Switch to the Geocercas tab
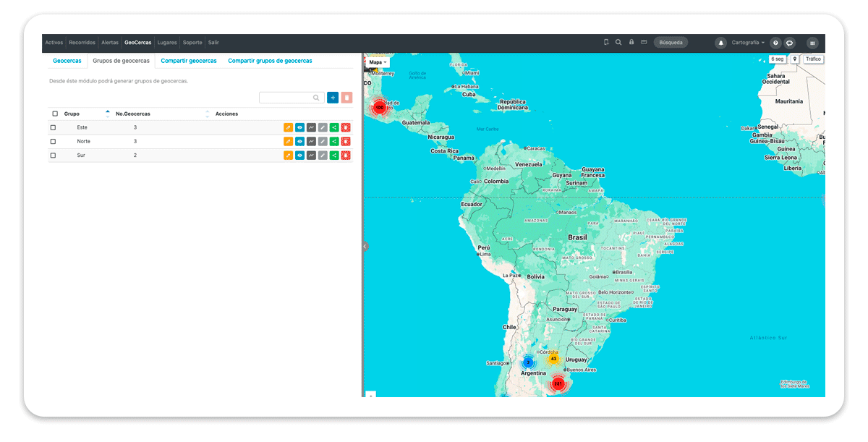Screen dimensions: 868x442 point(67,61)
